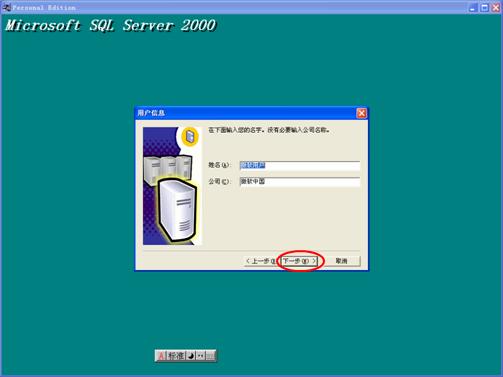
Task: Click the 下一步 (Next) button
Action: [x=299, y=261]
